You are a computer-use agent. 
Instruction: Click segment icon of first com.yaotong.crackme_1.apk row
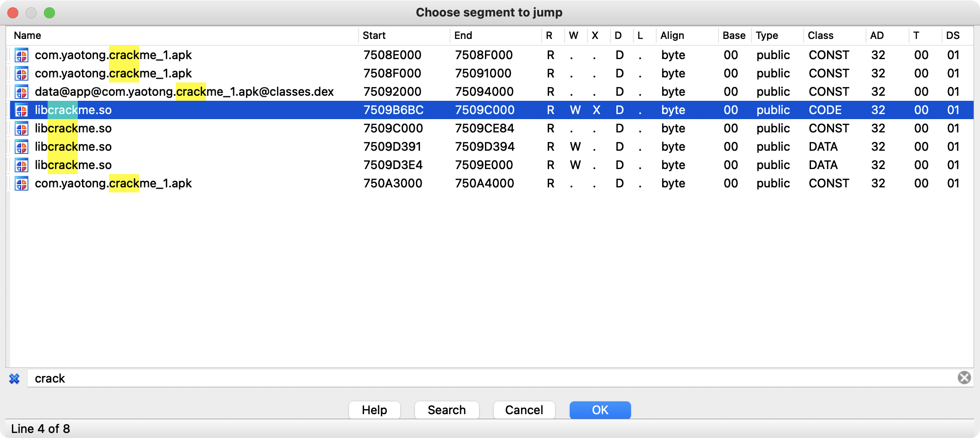(22, 55)
